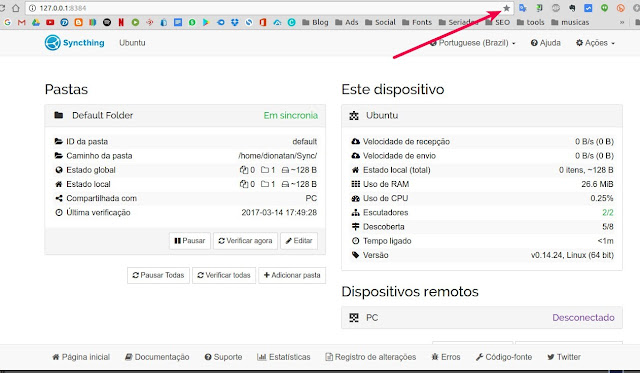
Task: Open the Microsoft Office bookmark icon
Action: coord(263,22)
